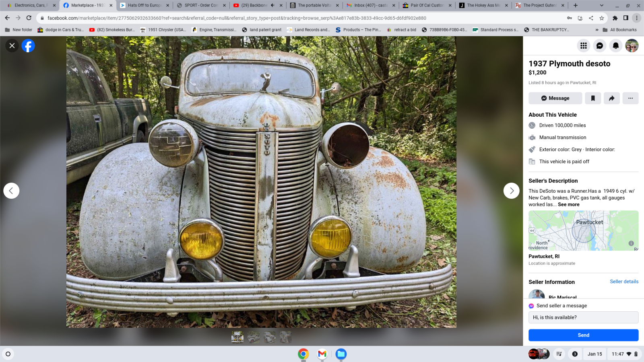This screenshot has height=362, width=644.
Task: Open the three-dot more options menu
Action: coord(630,98)
